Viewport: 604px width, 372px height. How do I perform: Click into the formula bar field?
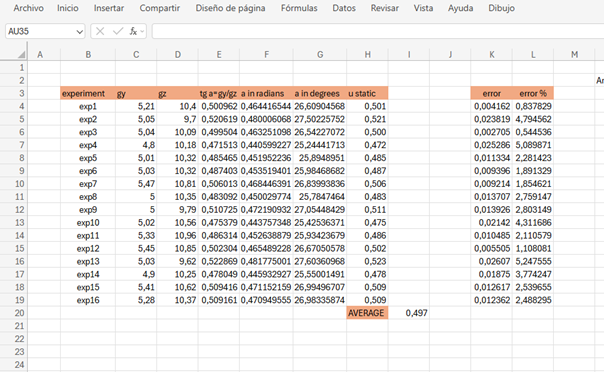378,31
